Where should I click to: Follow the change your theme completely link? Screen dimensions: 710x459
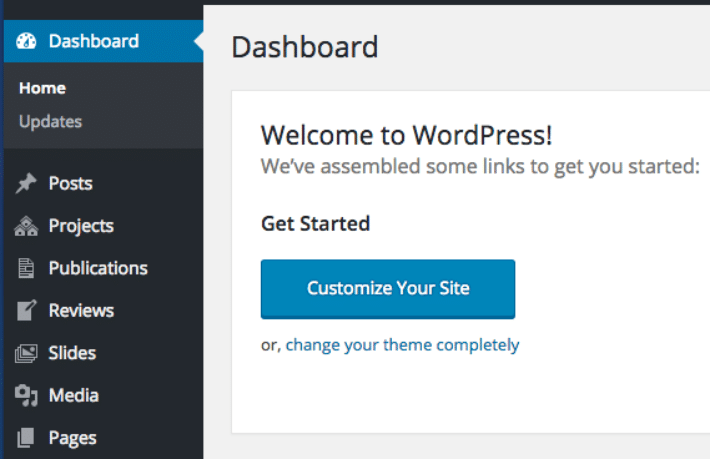point(402,345)
